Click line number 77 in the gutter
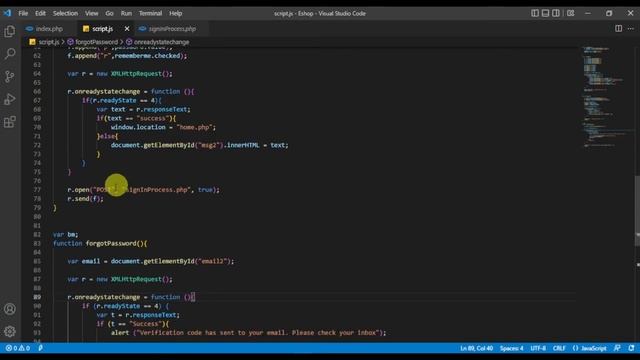The height and width of the screenshot is (360, 640). coord(37,190)
